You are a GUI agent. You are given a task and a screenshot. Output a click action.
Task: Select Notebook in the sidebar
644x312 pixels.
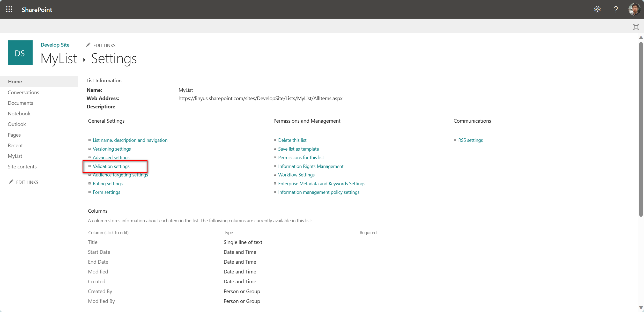19,114
